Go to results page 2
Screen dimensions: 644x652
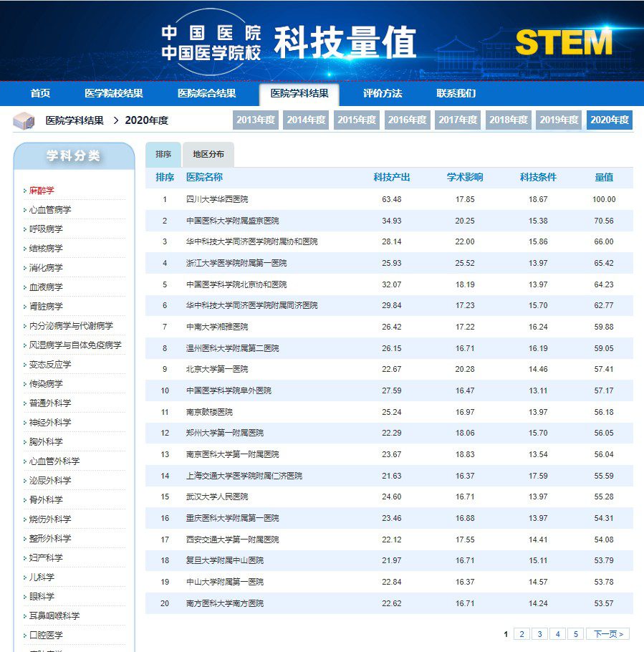pos(522,633)
